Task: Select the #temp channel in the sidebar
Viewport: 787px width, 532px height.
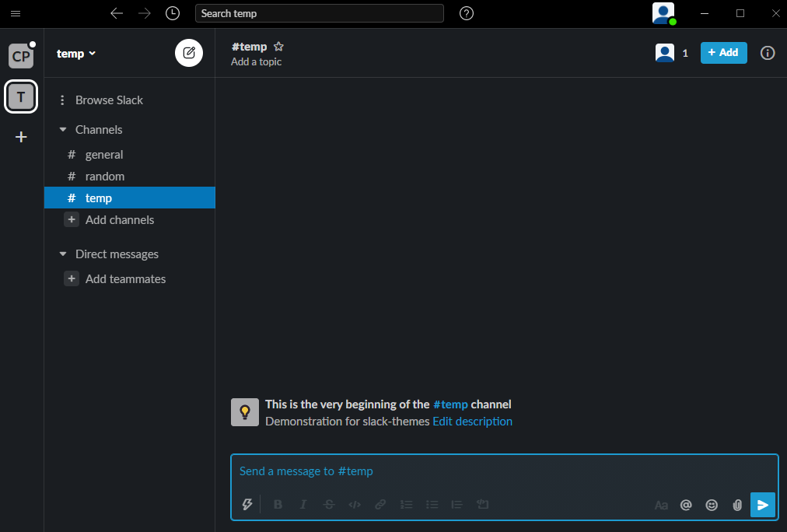Action: click(x=130, y=198)
